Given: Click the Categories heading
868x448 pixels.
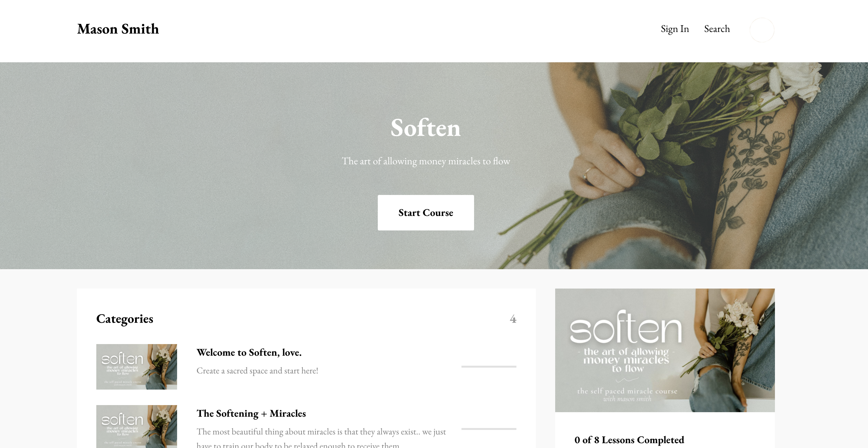Looking at the screenshot, I should coord(125,319).
